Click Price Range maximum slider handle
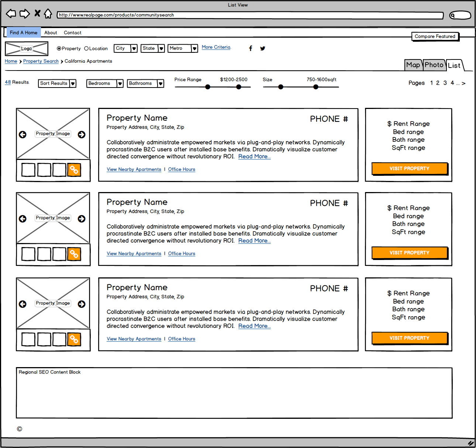 tap(239, 87)
